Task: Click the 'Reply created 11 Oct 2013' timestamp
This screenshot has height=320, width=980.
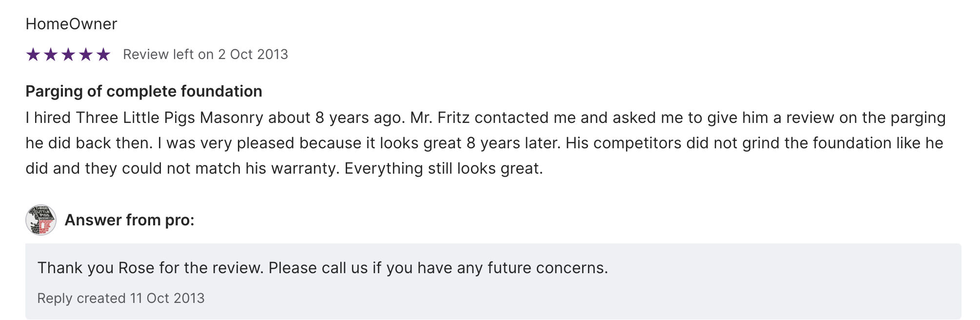Action: click(x=121, y=298)
